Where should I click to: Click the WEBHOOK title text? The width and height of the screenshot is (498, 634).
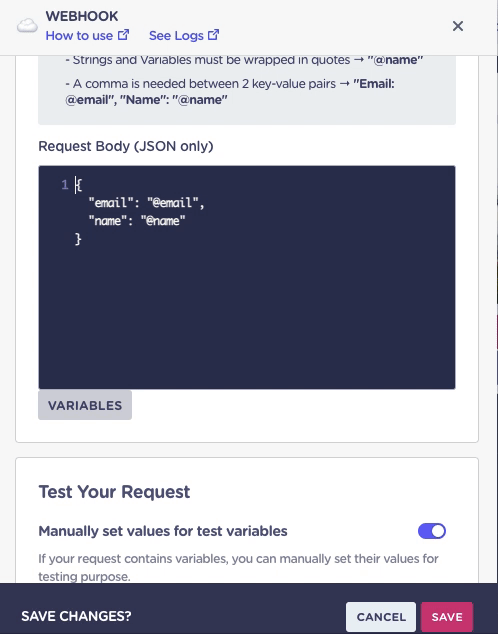click(82, 16)
